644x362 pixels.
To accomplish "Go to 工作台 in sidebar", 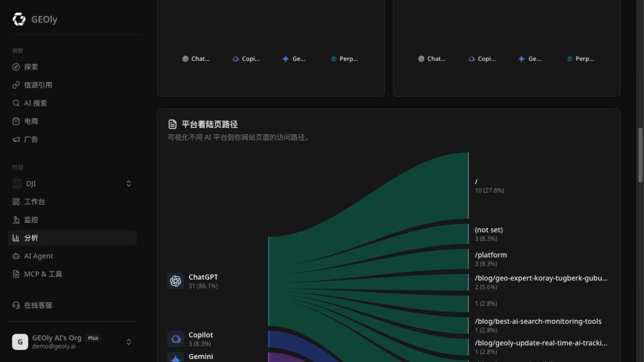I will pyautogui.click(x=72, y=202).
